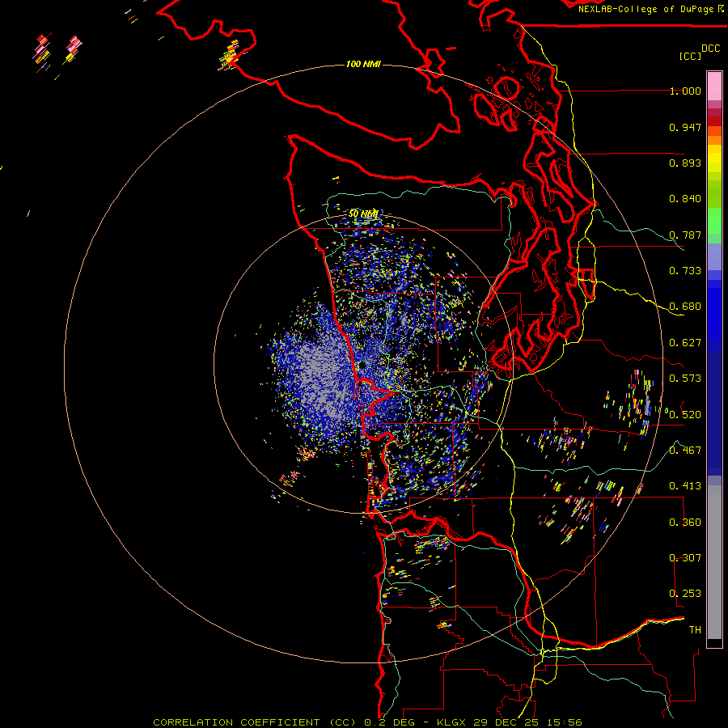The height and width of the screenshot is (728, 728).
Task: Pick the bright green colorbar segment
Action: coord(714,221)
